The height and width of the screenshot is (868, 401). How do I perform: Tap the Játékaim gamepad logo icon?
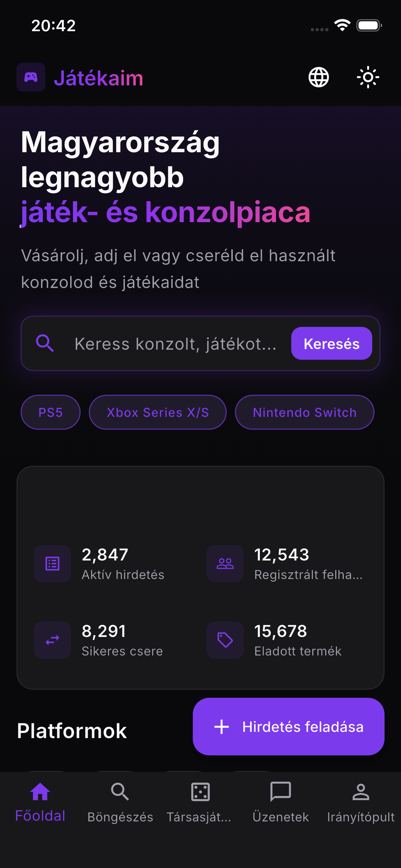[31, 77]
